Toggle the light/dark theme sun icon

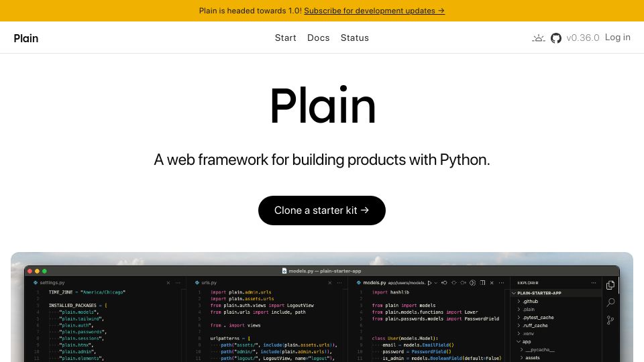click(539, 38)
